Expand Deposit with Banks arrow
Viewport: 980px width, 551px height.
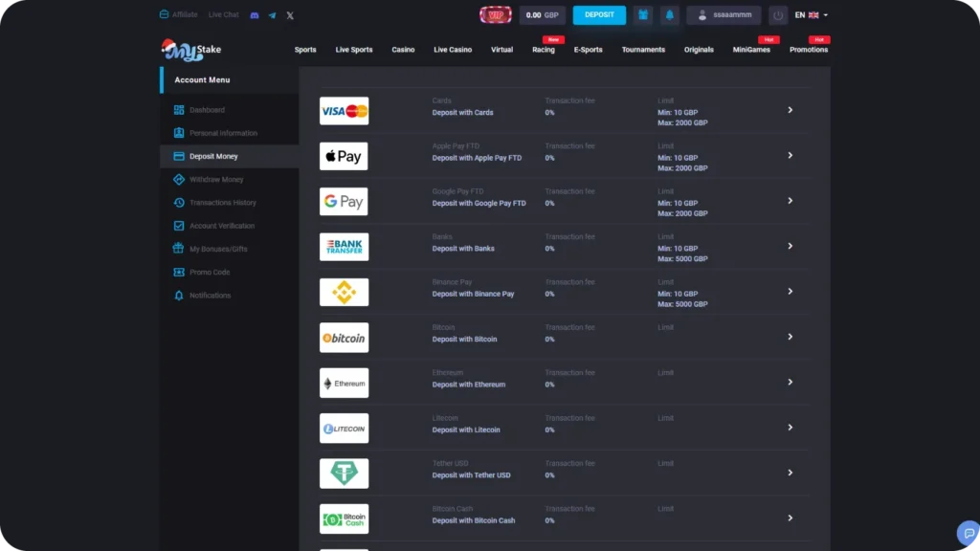790,246
